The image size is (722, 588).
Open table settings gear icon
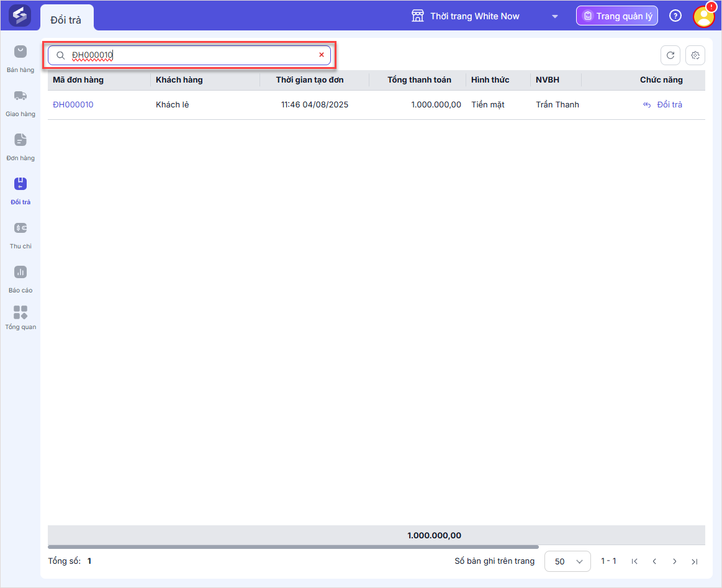(x=695, y=55)
